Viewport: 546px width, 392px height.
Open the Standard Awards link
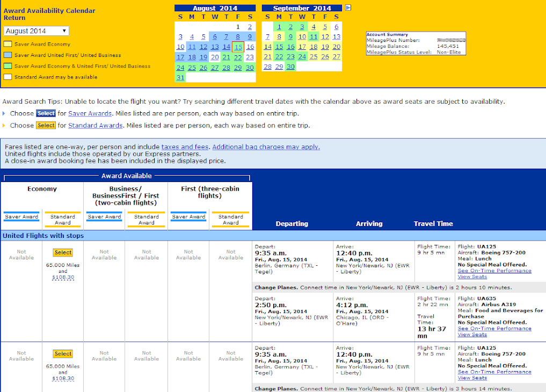(96, 125)
